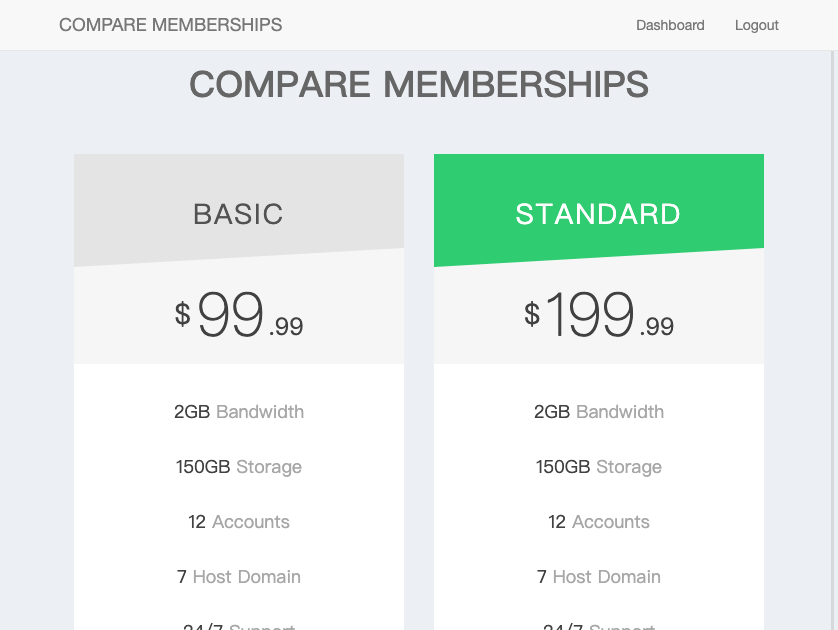Click 12 Accounts in the Basic plan

click(239, 522)
